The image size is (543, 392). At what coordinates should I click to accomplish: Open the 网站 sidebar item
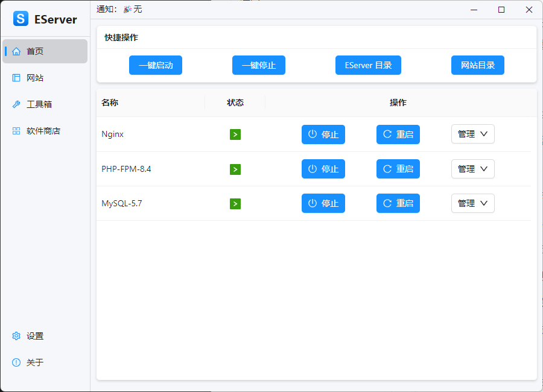(x=45, y=78)
